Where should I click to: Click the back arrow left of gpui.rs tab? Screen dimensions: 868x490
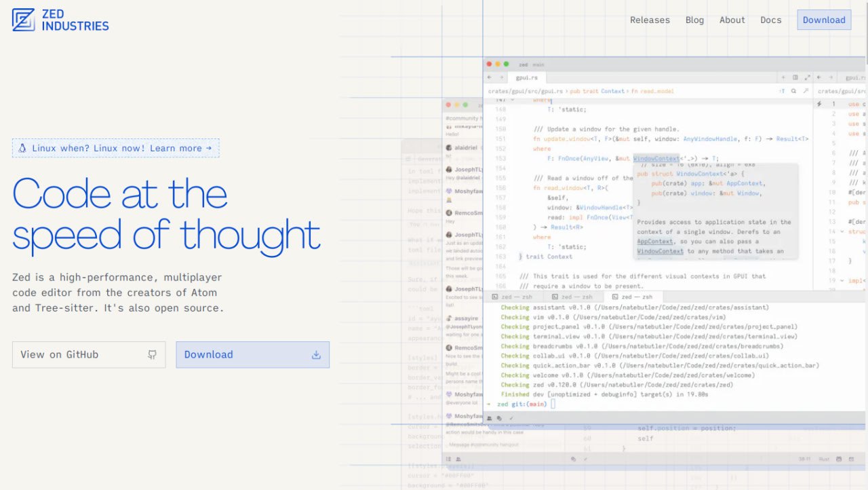click(490, 78)
